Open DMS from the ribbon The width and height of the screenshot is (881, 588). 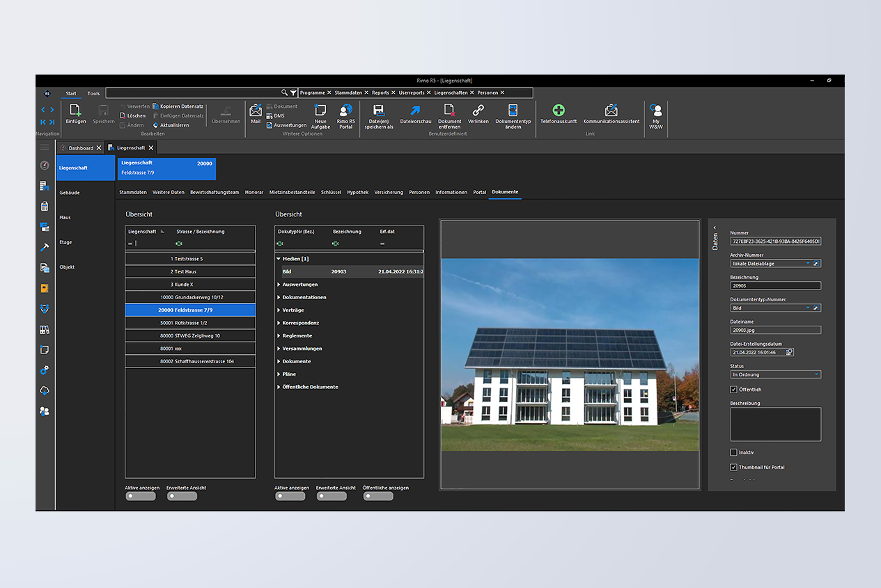276,116
